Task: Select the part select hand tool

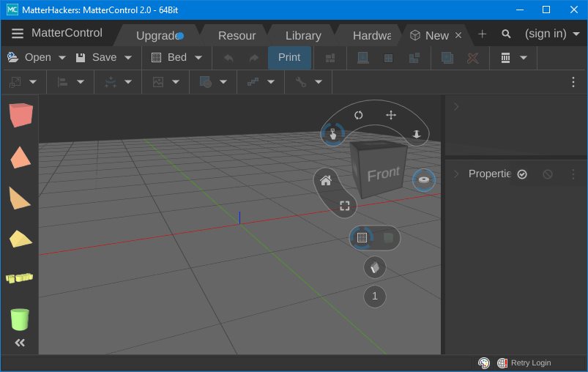Action: click(x=332, y=134)
